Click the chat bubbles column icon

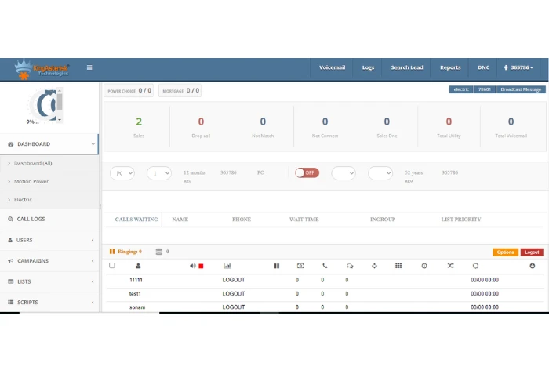350,266
